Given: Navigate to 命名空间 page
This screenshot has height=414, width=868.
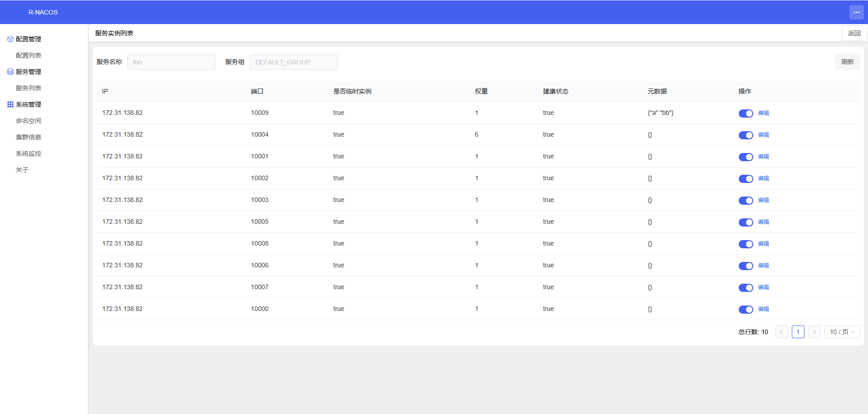Looking at the screenshot, I should pos(29,121).
